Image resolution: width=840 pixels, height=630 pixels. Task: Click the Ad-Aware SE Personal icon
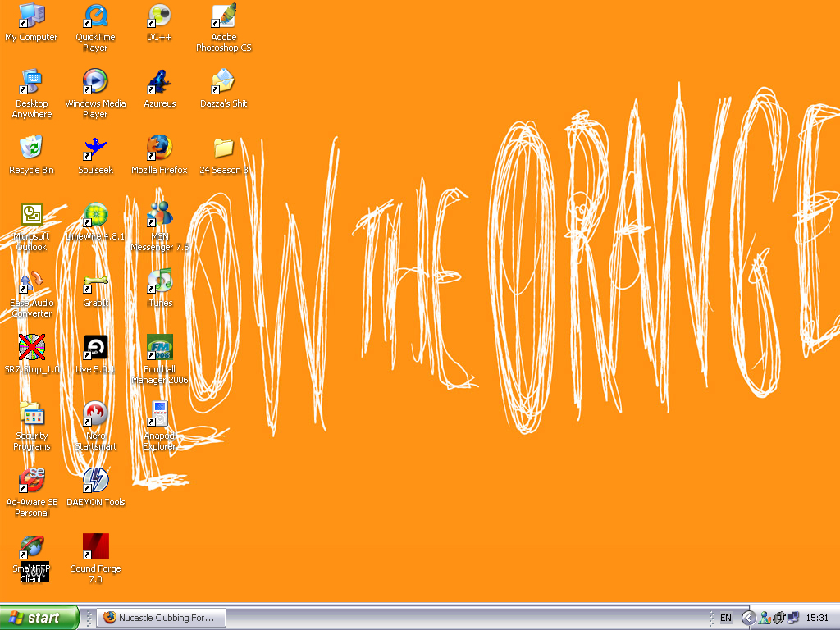31,481
